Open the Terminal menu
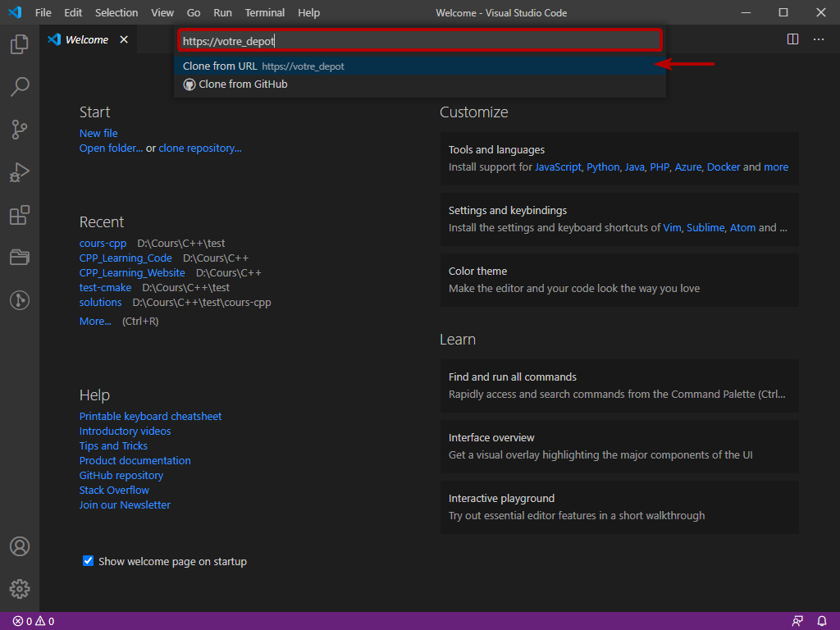Image resolution: width=840 pixels, height=630 pixels. [265, 13]
